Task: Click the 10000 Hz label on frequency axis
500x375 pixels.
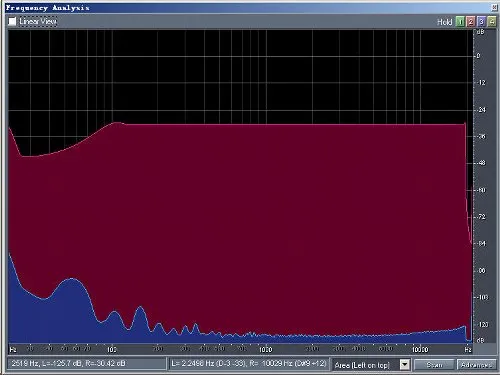Action: (420, 350)
